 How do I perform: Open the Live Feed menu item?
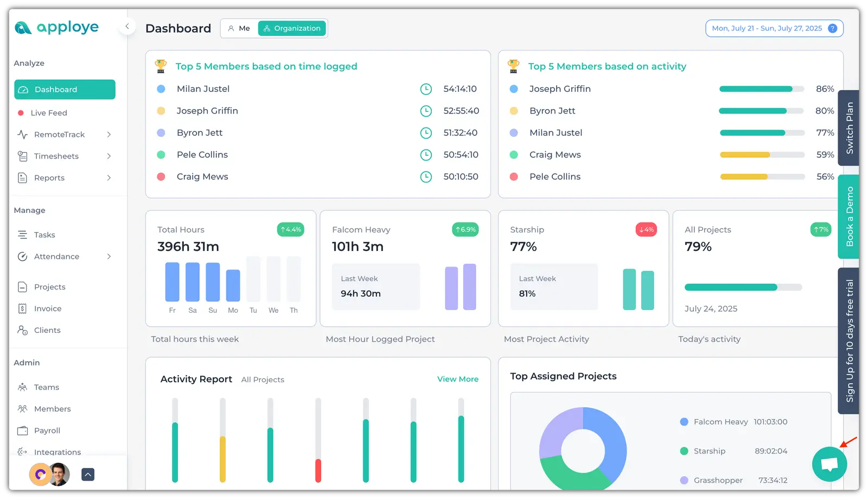[x=49, y=113]
